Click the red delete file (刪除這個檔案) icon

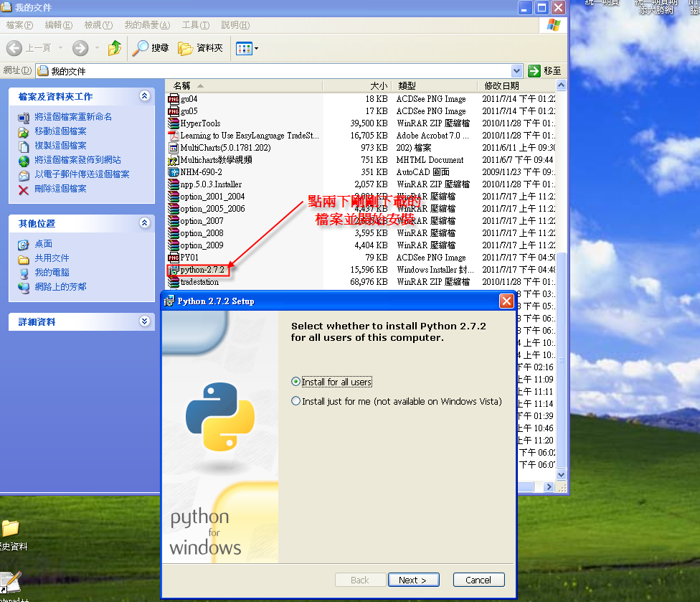[24, 190]
